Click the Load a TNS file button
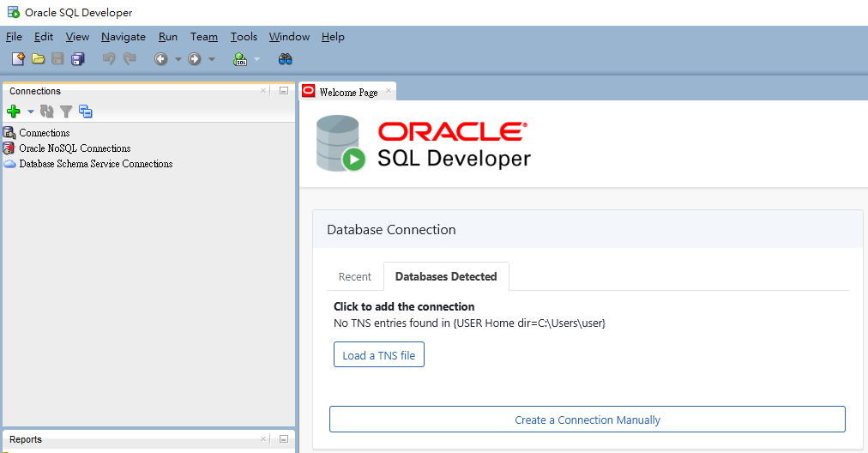Image resolution: width=868 pixels, height=453 pixels. 378,355
